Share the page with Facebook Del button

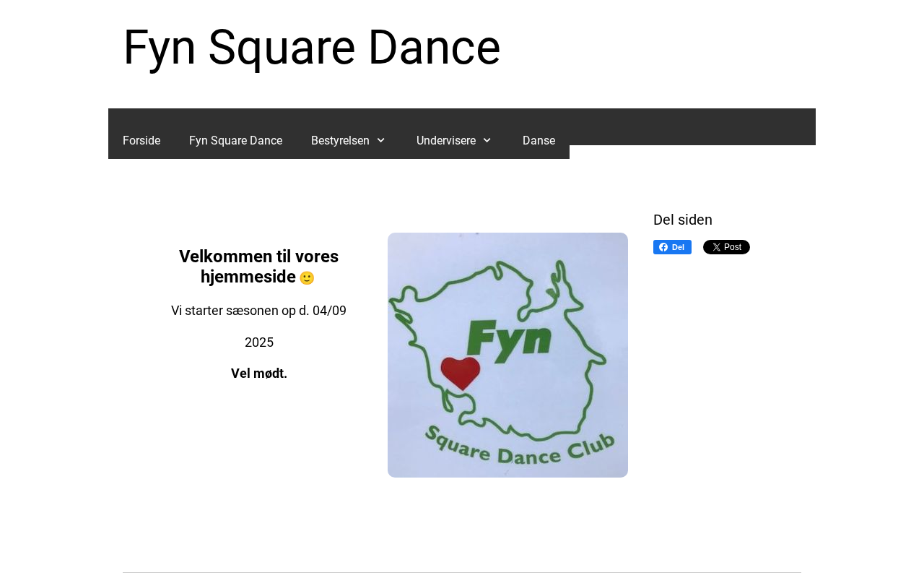672,247
